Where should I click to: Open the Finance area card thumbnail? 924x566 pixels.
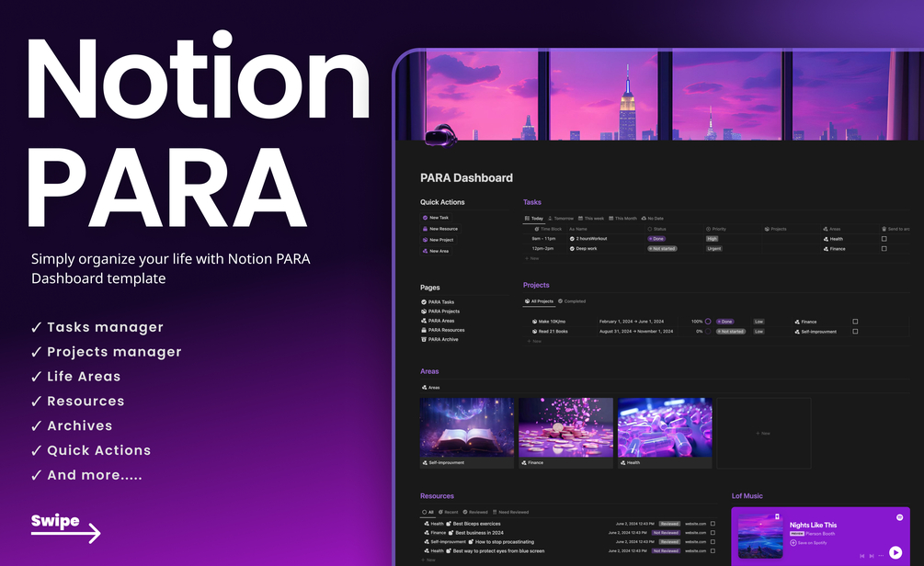pos(565,427)
